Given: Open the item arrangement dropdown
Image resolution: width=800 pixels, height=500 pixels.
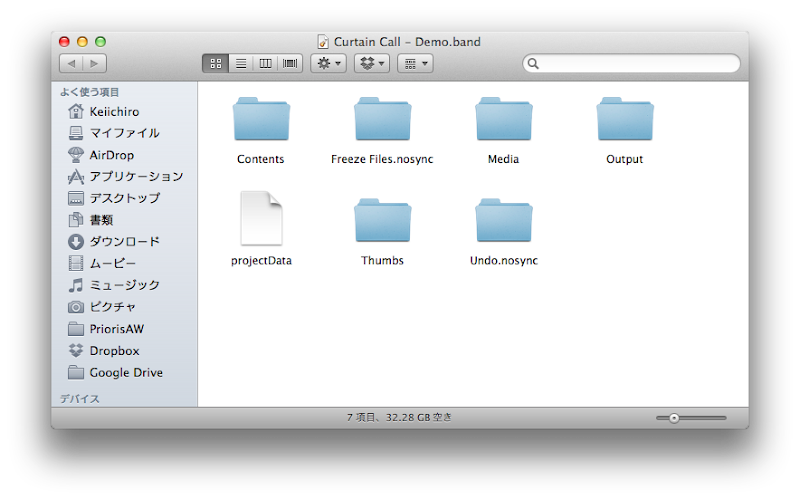Looking at the screenshot, I should coord(415,63).
